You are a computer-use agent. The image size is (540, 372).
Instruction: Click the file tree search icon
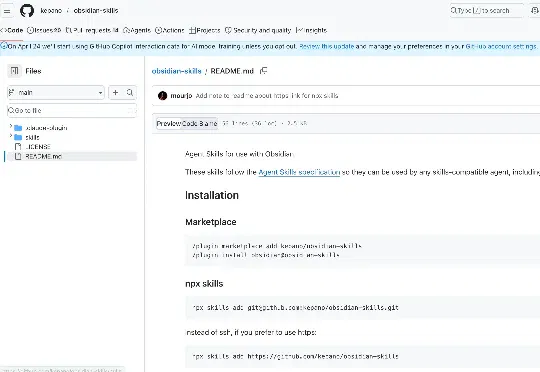[x=130, y=93]
